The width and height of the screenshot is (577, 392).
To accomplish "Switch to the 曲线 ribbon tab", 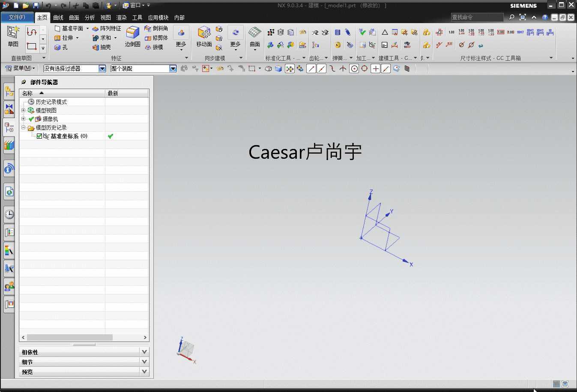I will click(x=58, y=18).
